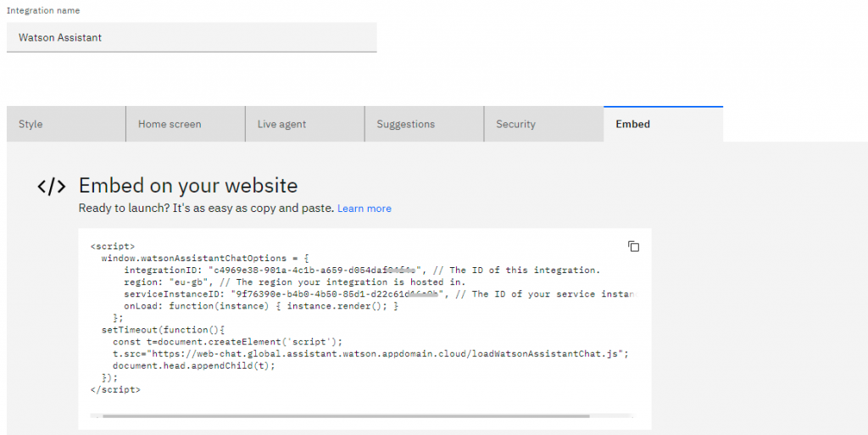Click the Integration name label

[43, 10]
